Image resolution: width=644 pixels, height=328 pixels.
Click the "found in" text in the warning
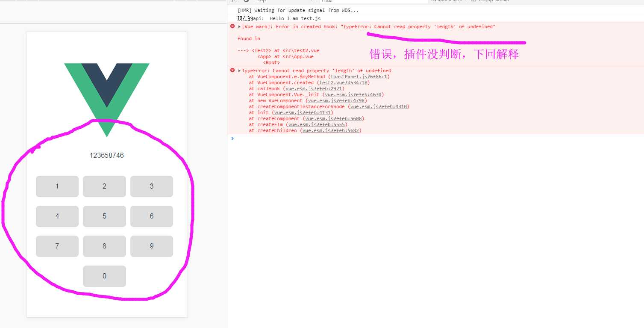249,38
